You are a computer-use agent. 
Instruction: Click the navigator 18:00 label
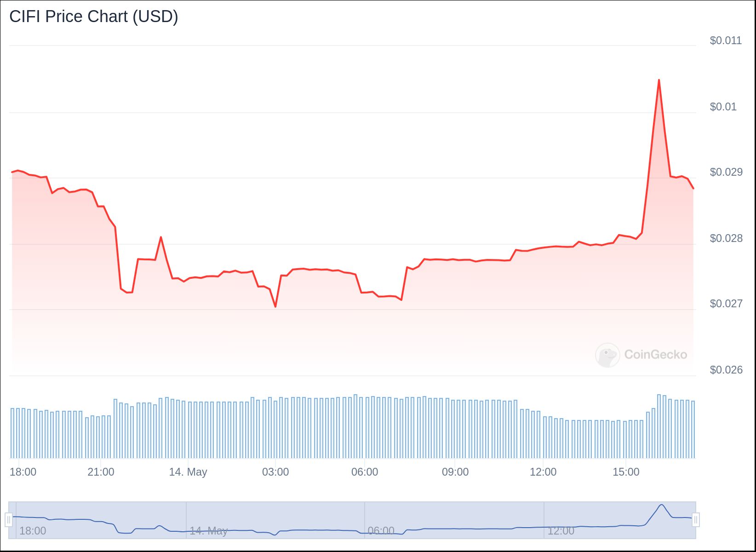click(33, 531)
